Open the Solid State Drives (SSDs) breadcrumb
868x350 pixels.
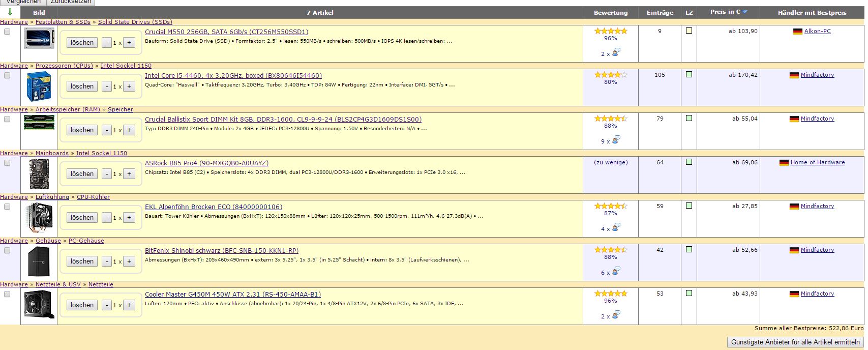[x=135, y=22]
